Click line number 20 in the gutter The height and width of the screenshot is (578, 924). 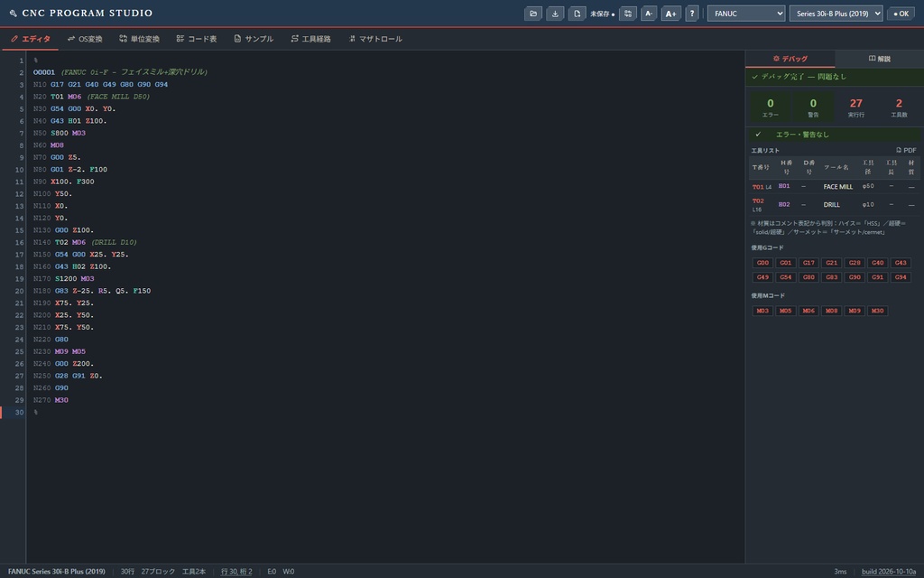pyautogui.click(x=20, y=291)
